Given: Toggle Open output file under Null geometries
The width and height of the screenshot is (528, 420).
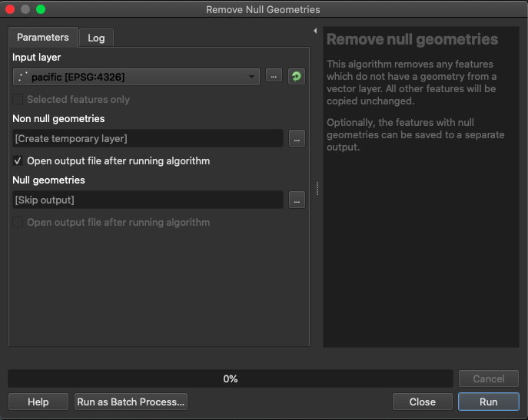Looking at the screenshot, I should pos(18,223).
